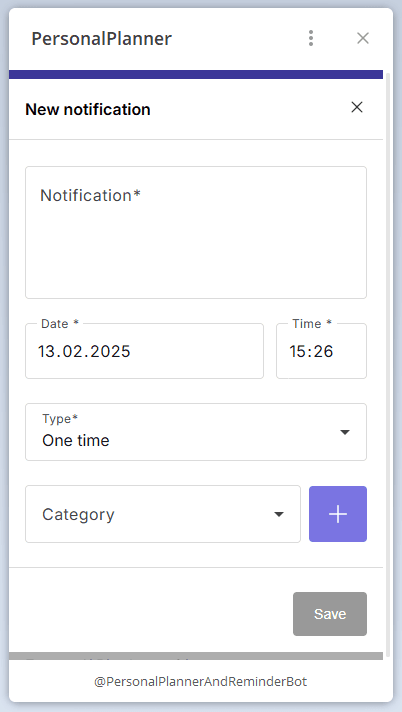The height and width of the screenshot is (712, 402).
Task: Click the purple header bar
Action: (x=196, y=74)
